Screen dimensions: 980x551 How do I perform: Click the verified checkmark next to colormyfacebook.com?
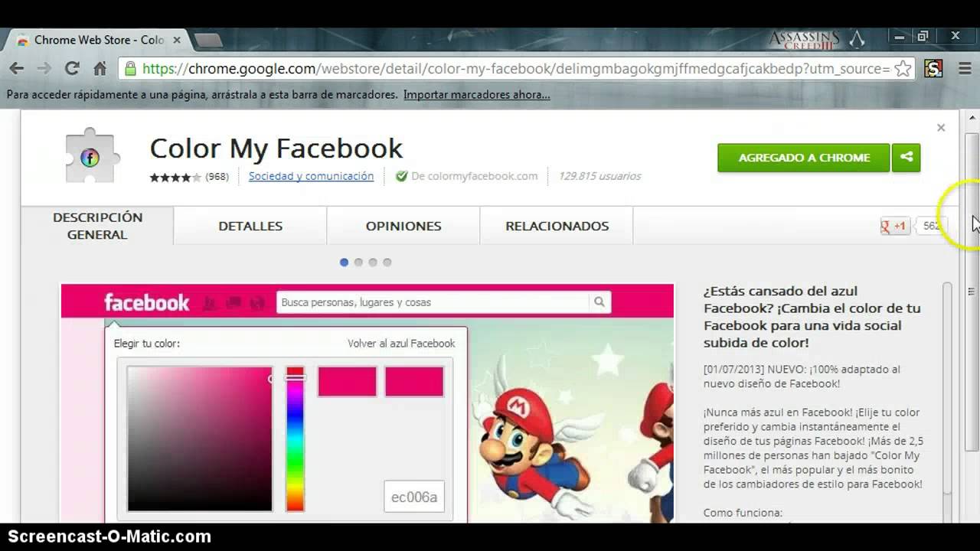401,176
